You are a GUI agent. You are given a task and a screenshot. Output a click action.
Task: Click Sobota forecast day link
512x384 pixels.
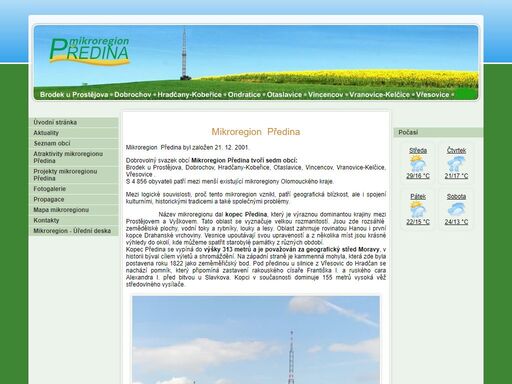point(456,196)
